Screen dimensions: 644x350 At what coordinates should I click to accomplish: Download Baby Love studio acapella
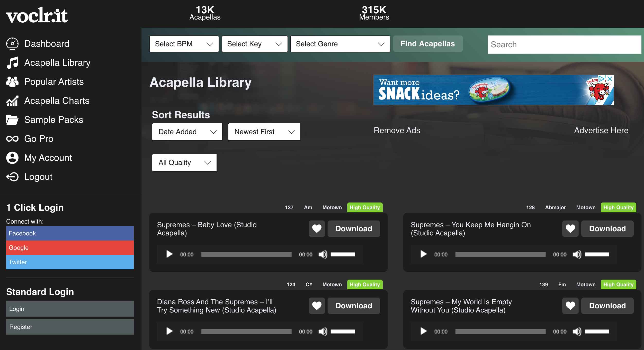pyautogui.click(x=354, y=229)
